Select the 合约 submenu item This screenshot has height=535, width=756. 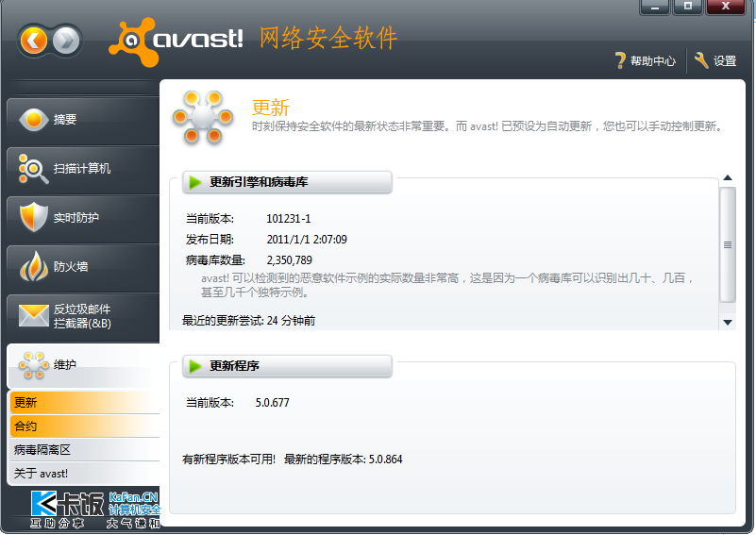click(x=85, y=426)
